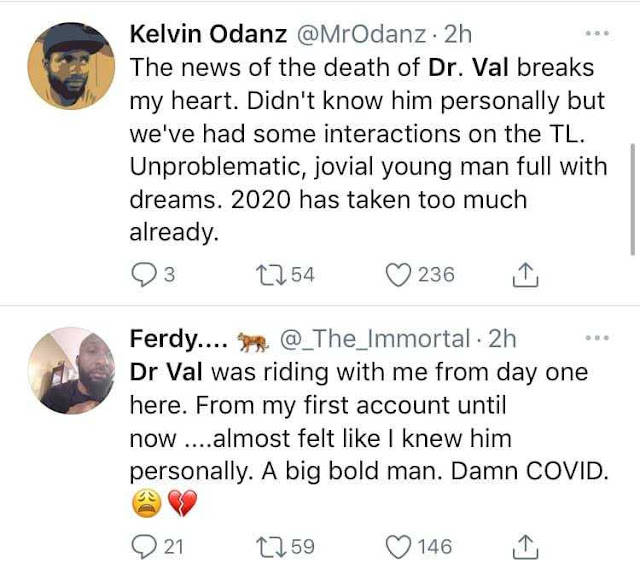
Task: Click the vertical scrollbar on the right edge
Action: tap(633, 200)
